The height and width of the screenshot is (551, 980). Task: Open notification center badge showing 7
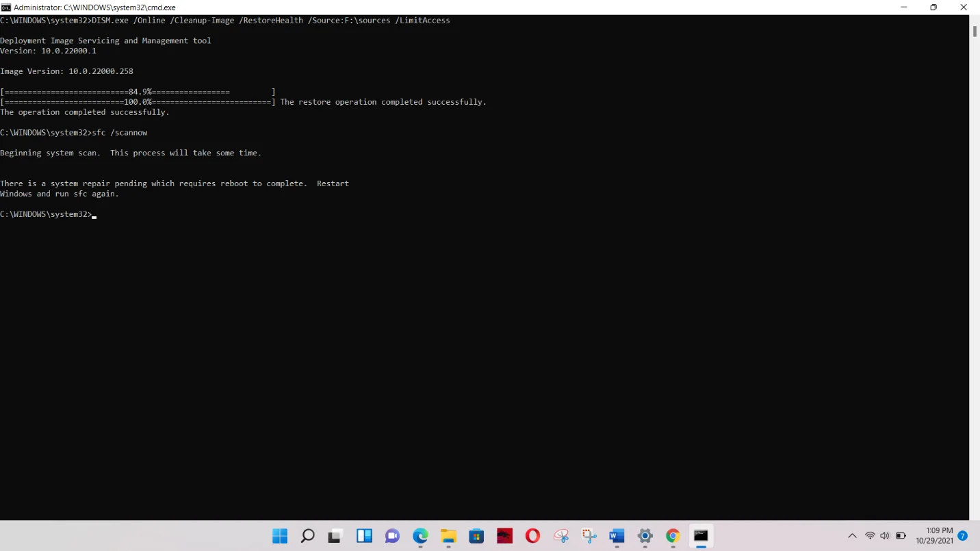[963, 536]
